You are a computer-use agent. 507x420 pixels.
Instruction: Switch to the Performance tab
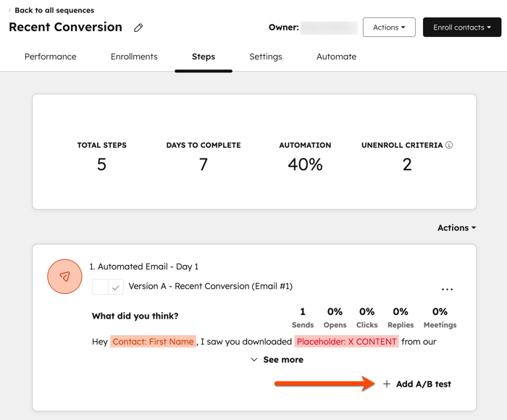coord(51,56)
